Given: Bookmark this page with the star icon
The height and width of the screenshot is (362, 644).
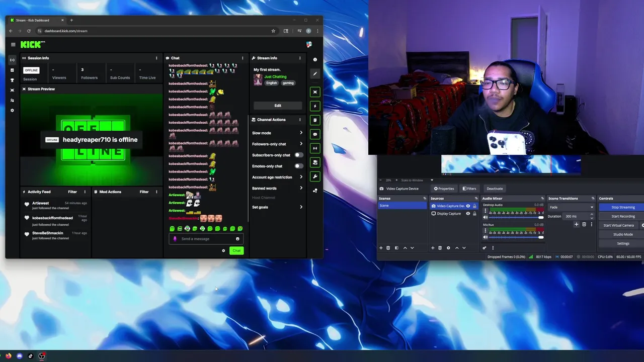Looking at the screenshot, I should pyautogui.click(x=273, y=31).
